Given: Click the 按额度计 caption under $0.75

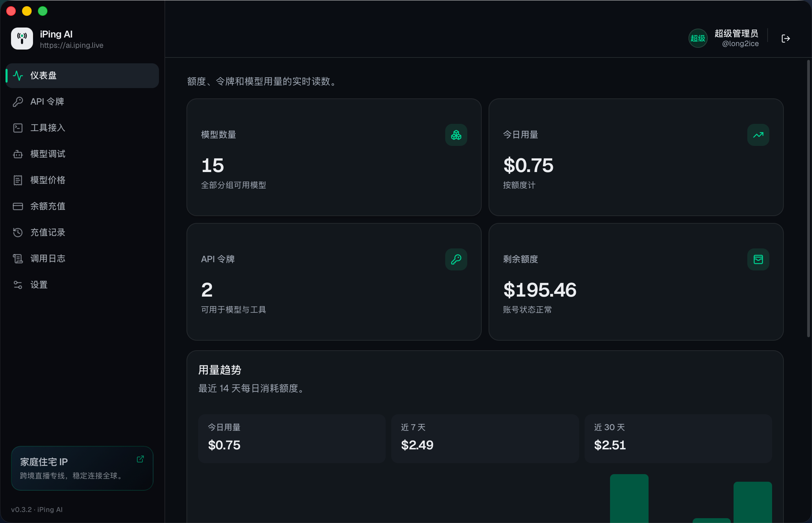Looking at the screenshot, I should point(519,185).
